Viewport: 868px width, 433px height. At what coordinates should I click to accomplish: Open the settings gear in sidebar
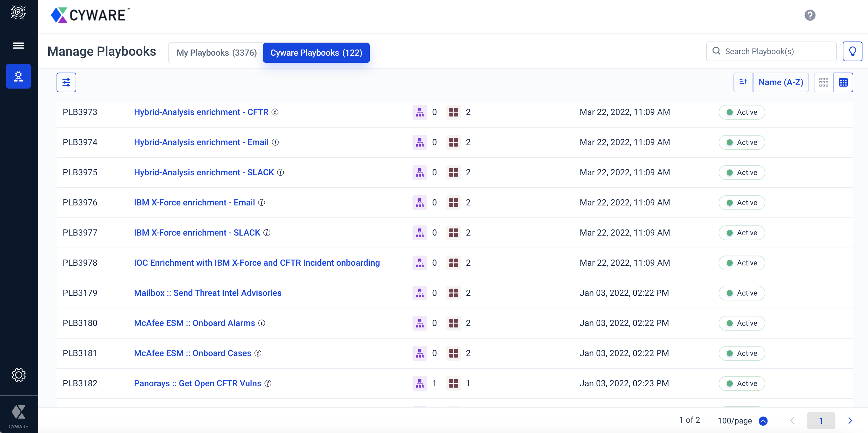(18, 375)
